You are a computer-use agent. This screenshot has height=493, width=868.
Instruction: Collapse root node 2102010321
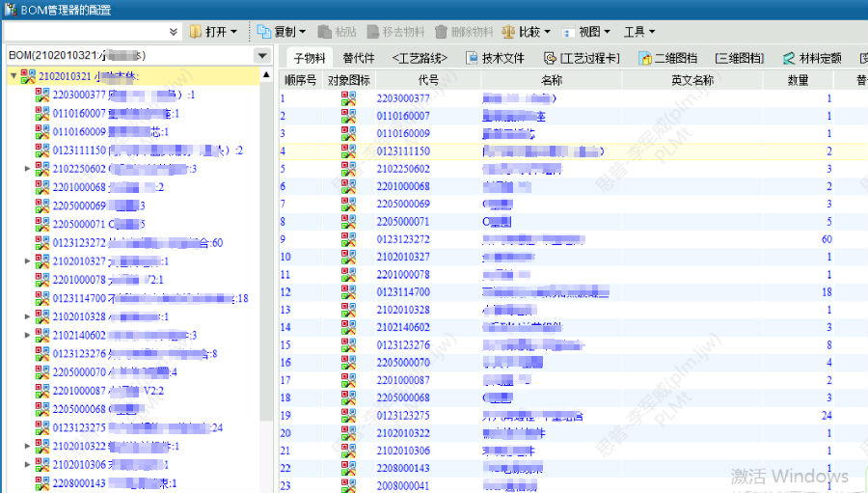coord(14,76)
